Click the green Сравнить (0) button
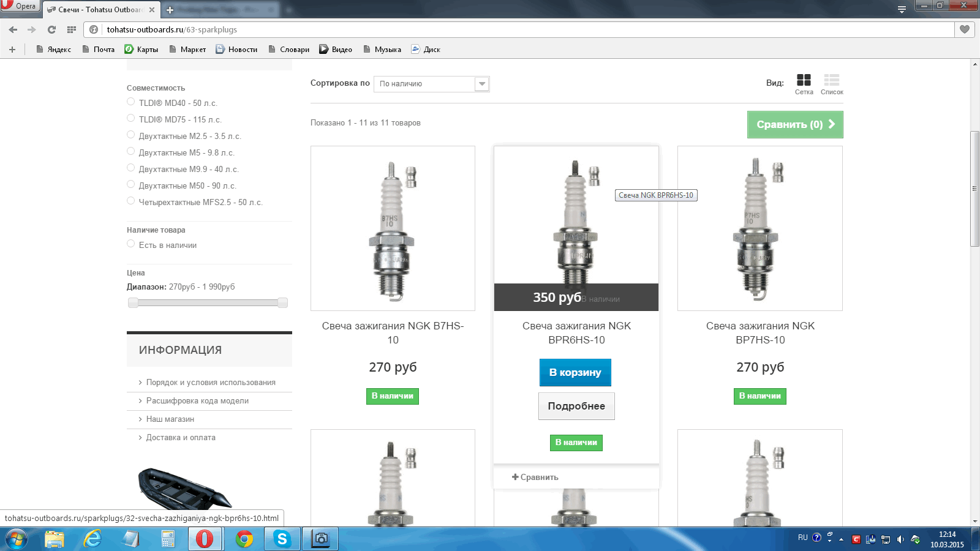Image resolution: width=980 pixels, height=551 pixels. [795, 124]
